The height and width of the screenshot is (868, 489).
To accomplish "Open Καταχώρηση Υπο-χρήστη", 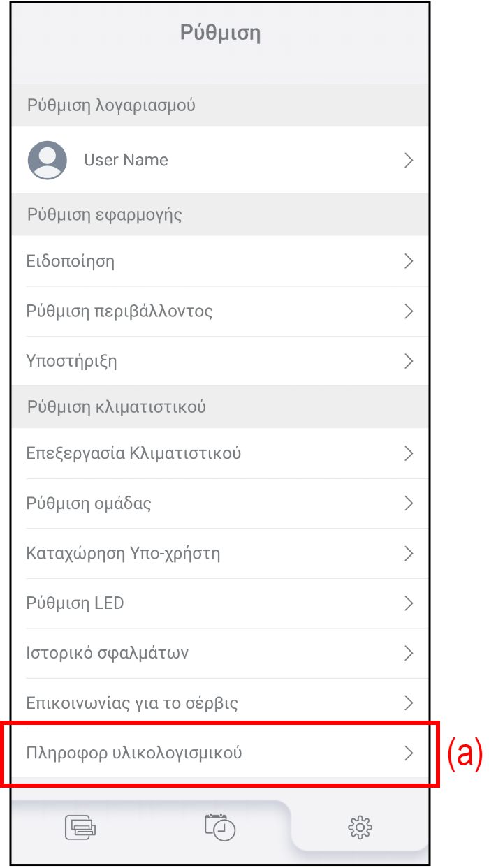I will pos(123,554).
